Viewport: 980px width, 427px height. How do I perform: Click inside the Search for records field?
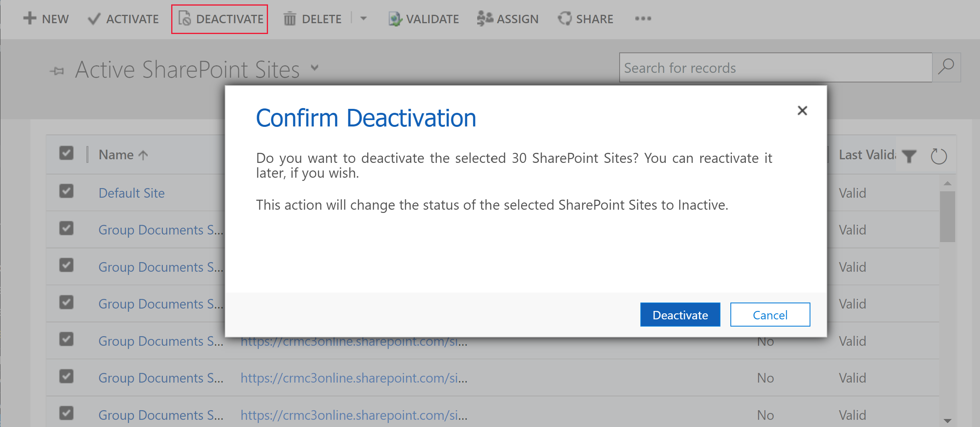click(x=760, y=68)
